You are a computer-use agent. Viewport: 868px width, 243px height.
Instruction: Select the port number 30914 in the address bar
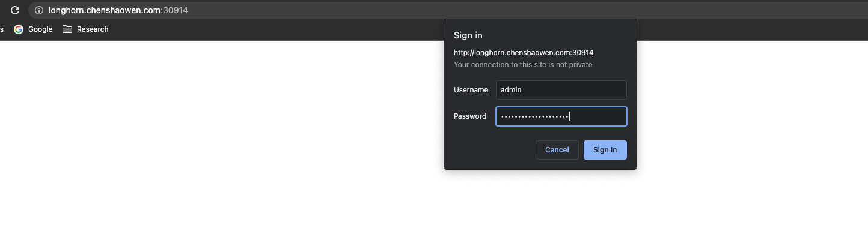177,10
